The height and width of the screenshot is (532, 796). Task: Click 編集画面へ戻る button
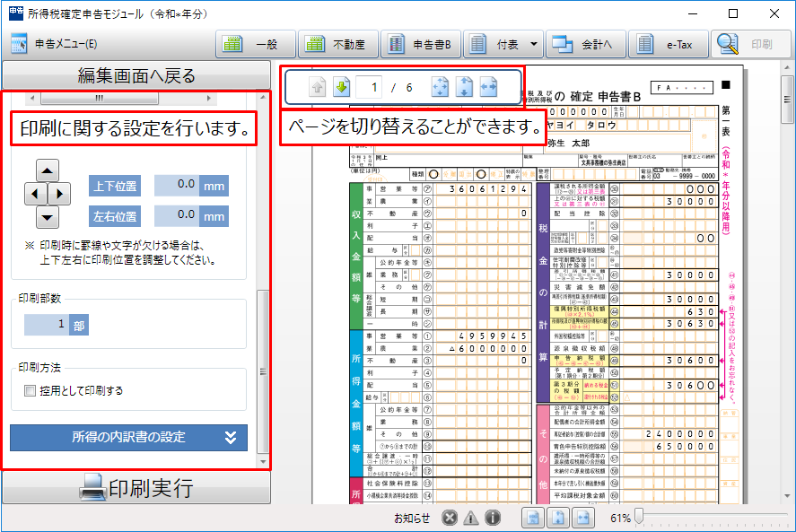click(x=136, y=74)
